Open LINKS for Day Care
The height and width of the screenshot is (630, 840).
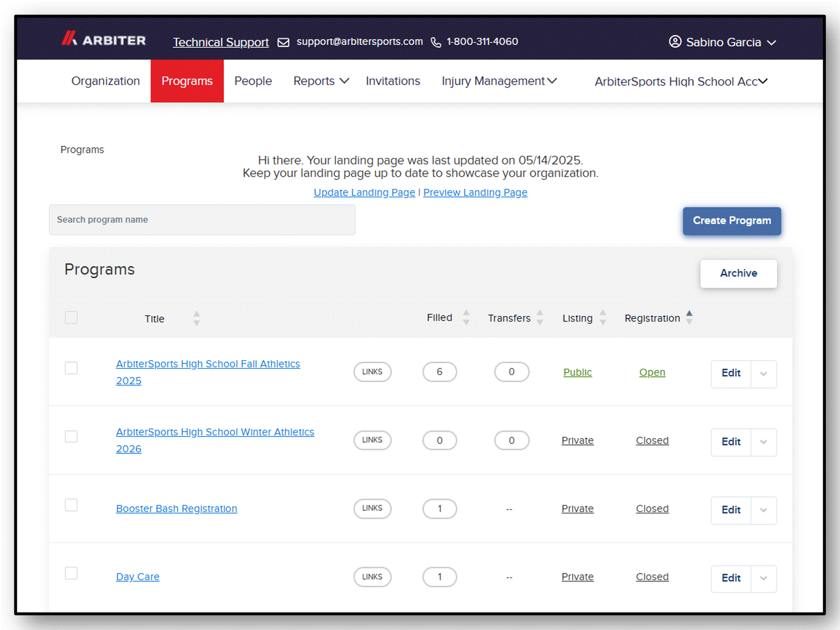[x=372, y=577]
